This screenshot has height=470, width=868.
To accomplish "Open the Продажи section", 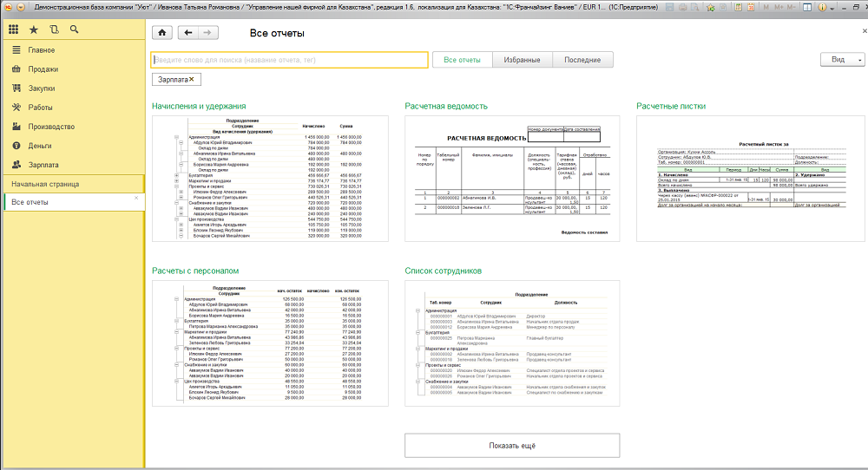I will coord(43,69).
